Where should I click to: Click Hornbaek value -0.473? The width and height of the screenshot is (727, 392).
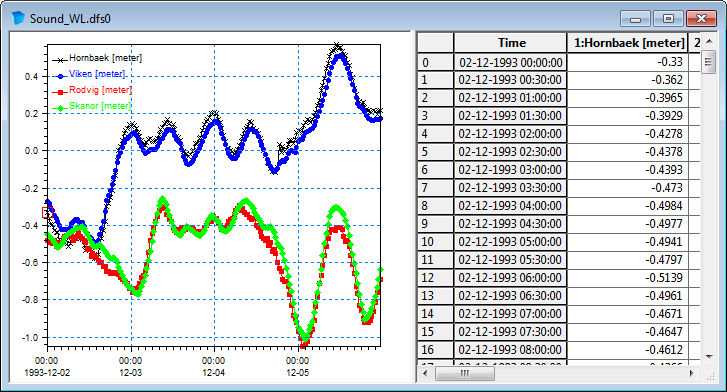click(x=628, y=188)
